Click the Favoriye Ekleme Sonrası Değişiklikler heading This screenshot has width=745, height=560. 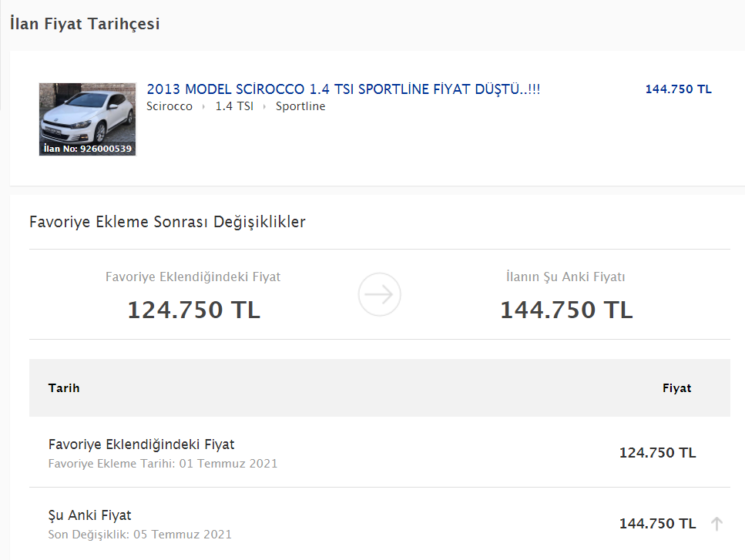[167, 222]
